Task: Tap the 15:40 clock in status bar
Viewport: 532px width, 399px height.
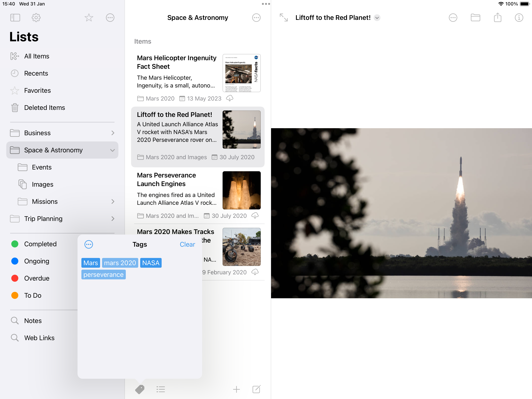Action: click(x=8, y=4)
